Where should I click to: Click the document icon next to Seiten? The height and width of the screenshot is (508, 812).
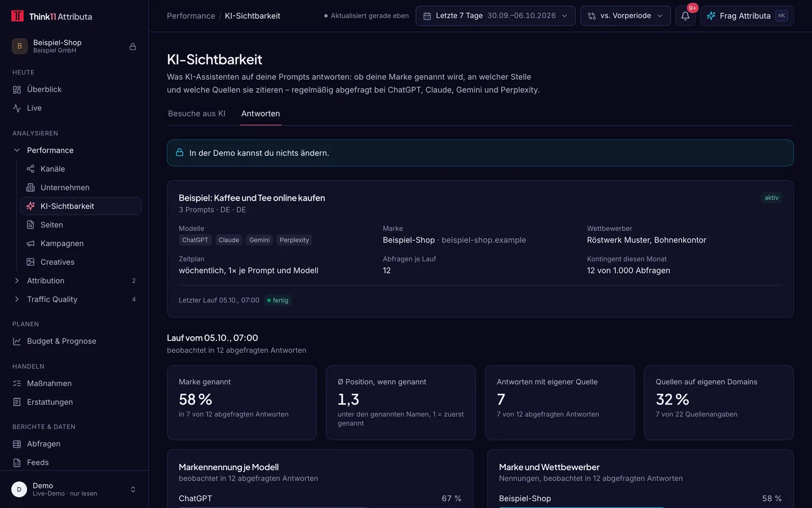[30, 225]
